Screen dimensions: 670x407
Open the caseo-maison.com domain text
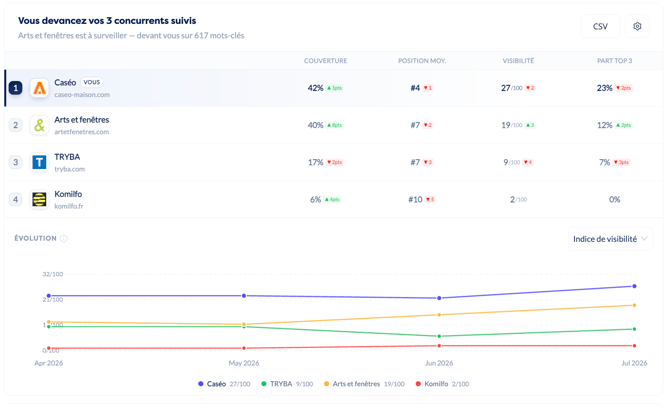(82, 95)
